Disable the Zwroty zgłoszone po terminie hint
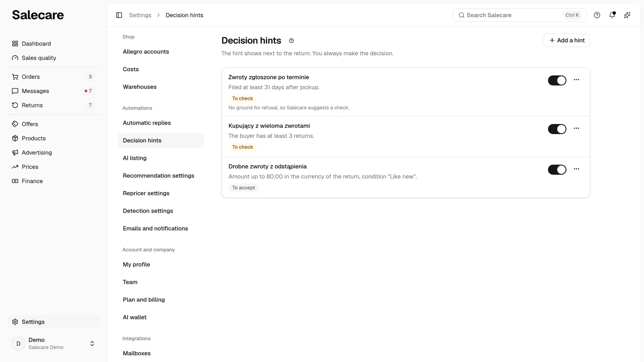The image size is (644, 362). (x=557, y=80)
